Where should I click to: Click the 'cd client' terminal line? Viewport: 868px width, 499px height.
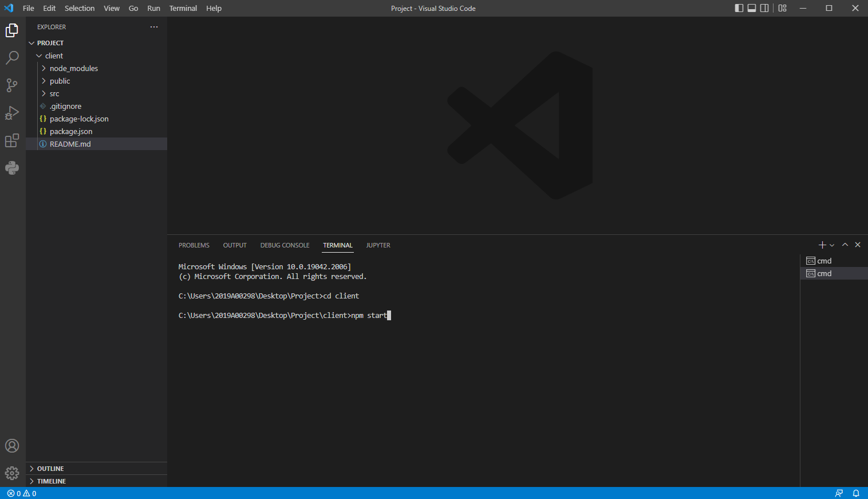pos(269,296)
